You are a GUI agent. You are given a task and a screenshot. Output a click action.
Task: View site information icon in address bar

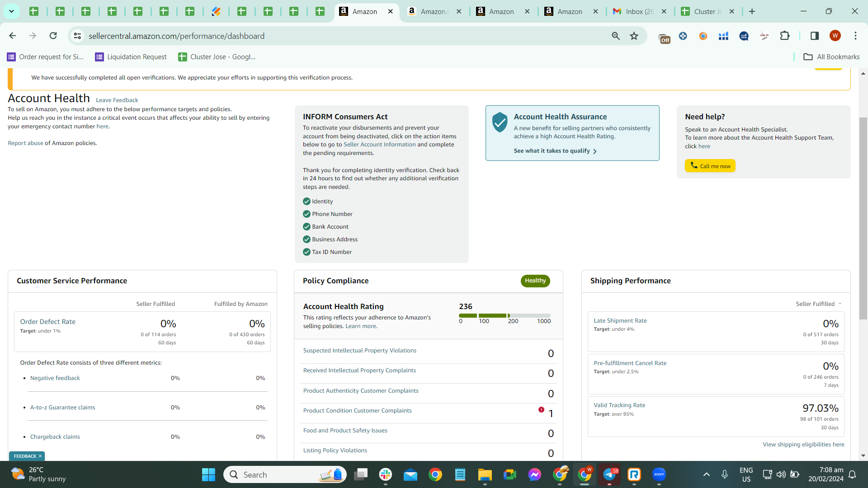click(77, 36)
